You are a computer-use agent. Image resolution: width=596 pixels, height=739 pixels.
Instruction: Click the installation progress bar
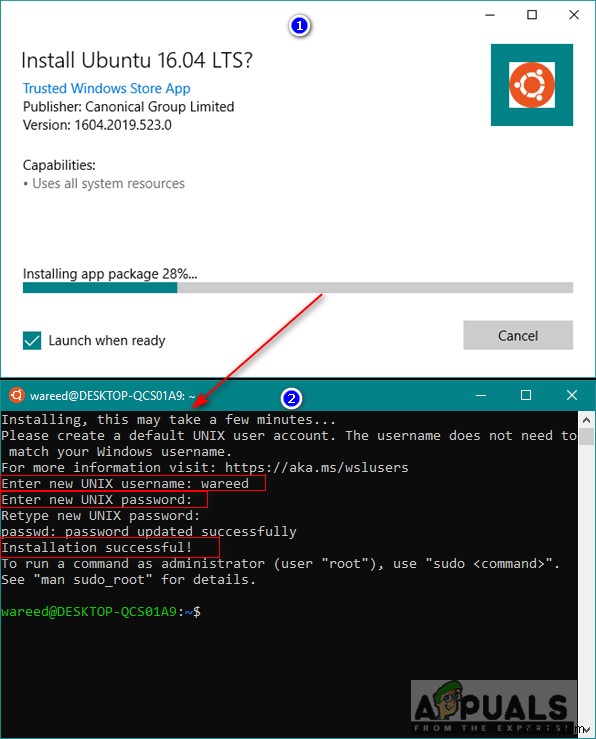point(298,287)
